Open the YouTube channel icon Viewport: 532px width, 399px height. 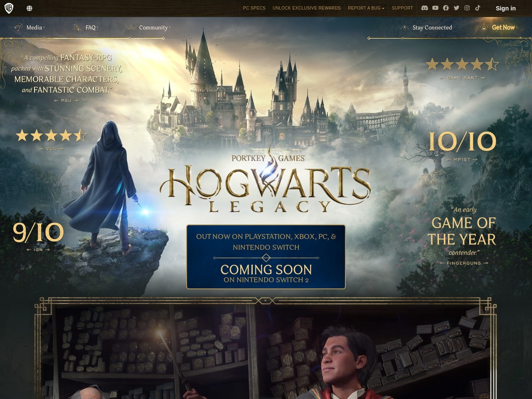click(435, 8)
